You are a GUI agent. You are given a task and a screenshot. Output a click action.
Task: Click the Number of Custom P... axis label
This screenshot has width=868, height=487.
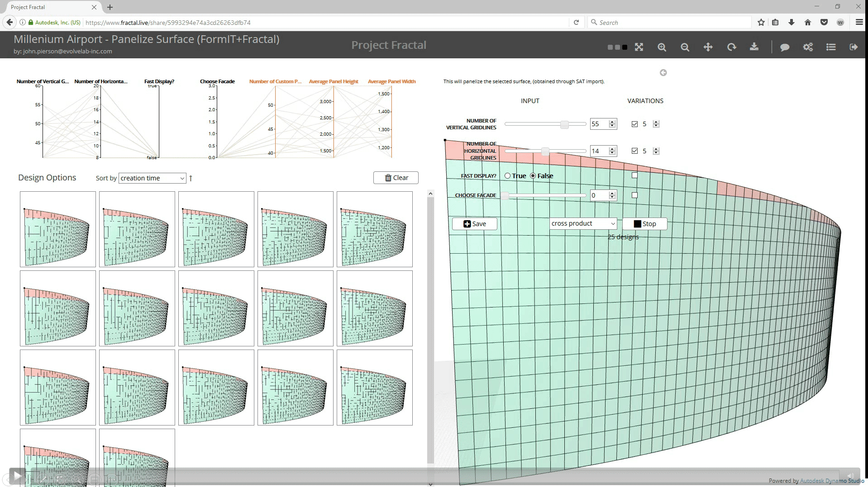275,81
